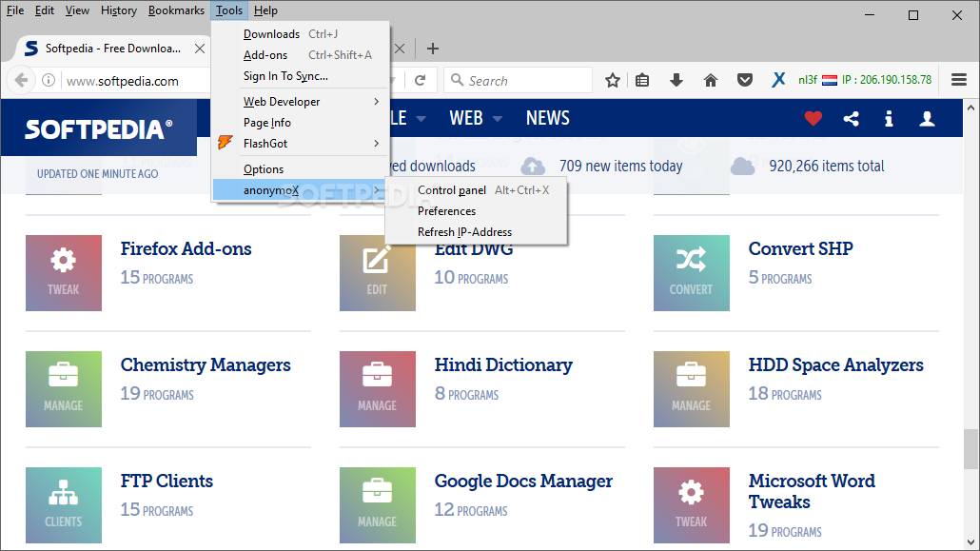
Task: Go back with the back arrow
Action: tap(21, 80)
